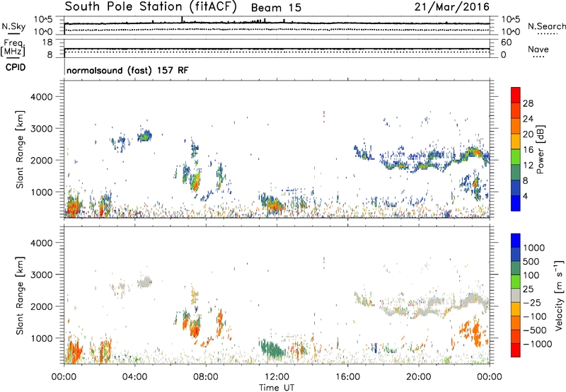Click the 'Power [dB]' color bar title

(x=540, y=149)
